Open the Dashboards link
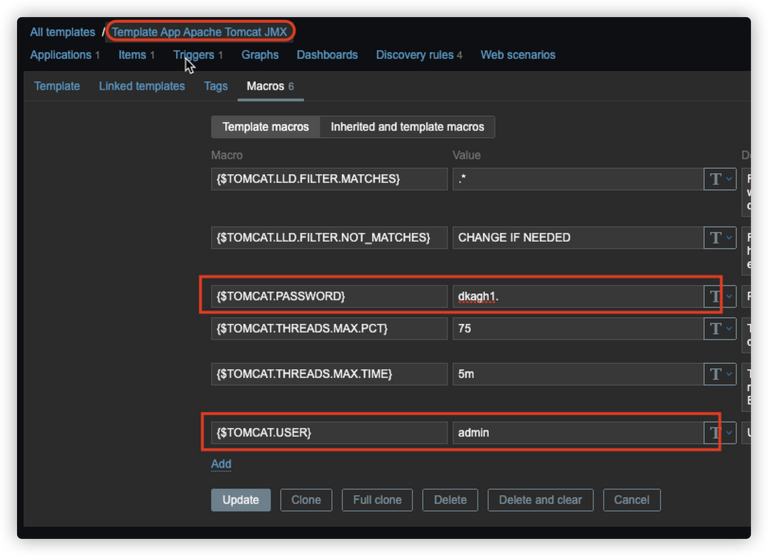The width and height of the screenshot is (768, 556). (x=327, y=55)
